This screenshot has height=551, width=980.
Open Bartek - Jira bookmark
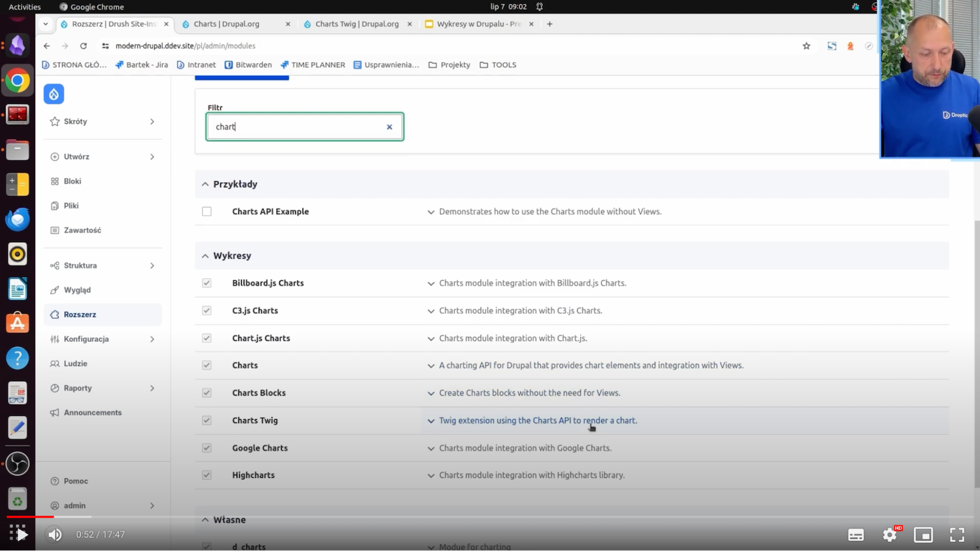point(142,65)
